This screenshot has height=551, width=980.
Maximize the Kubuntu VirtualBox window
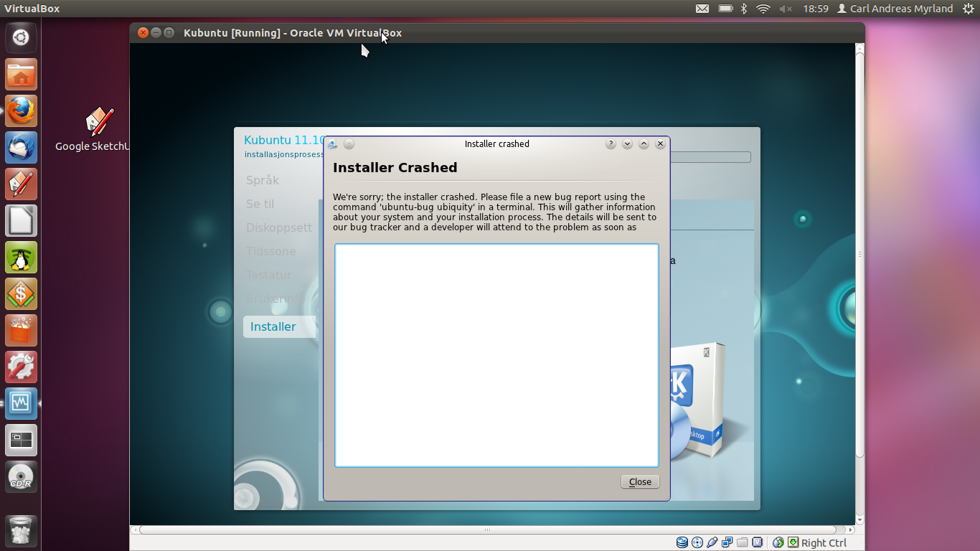169,32
